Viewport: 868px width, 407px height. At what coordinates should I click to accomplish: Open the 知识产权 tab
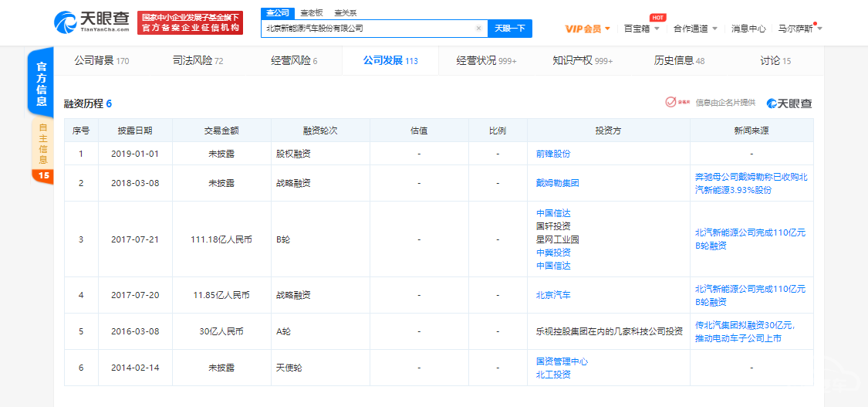pos(583,61)
